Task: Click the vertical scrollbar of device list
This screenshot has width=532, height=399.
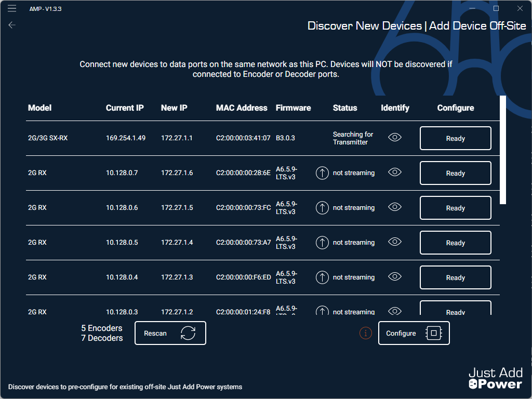Action: (x=503, y=150)
